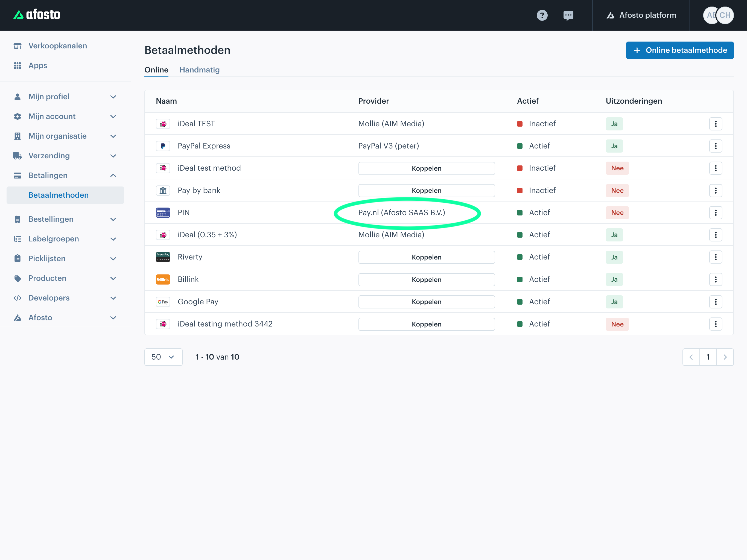The width and height of the screenshot is (747, 560).
Task: Click Koppelen for Pay by bank
Action: click(427, 191)
